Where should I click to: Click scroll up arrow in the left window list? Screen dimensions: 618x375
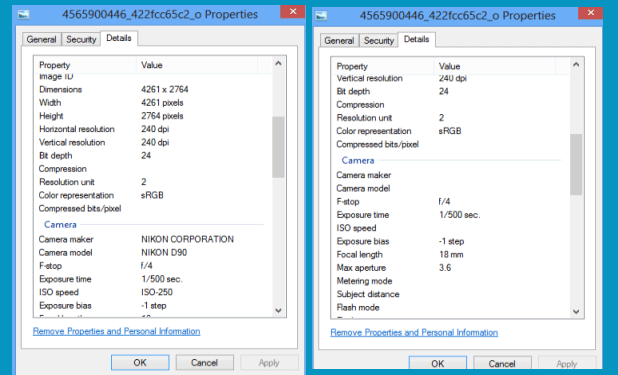point(278,63)
